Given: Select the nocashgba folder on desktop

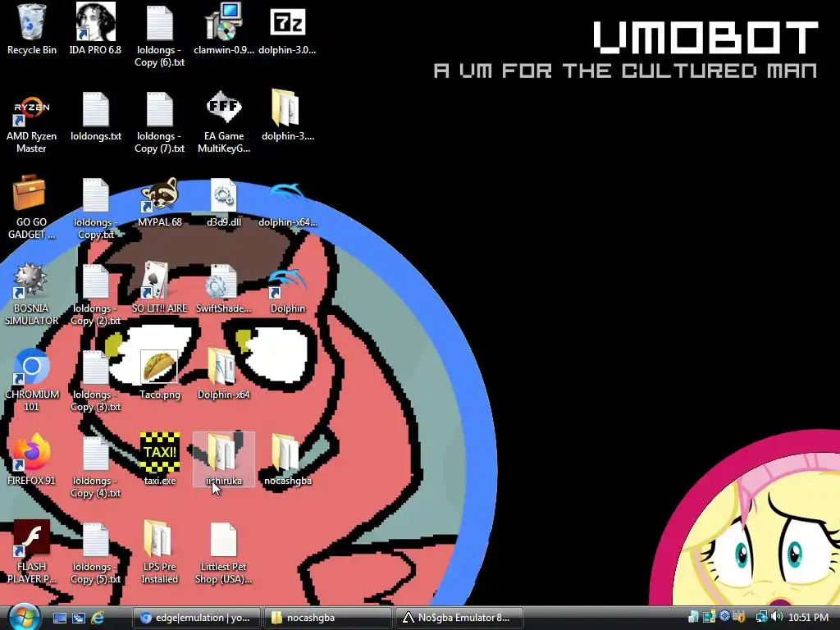Looking at the screenshot, I should [x=288, y=459].
